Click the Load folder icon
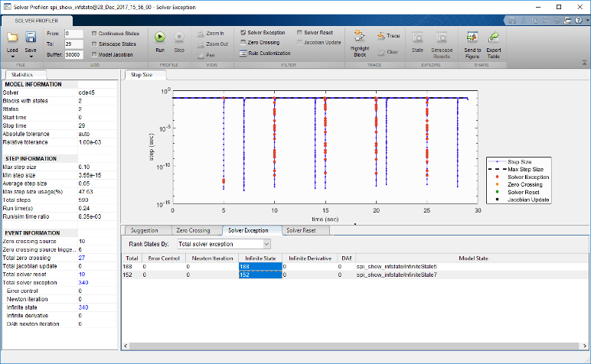Viewport: 591px width, 364px height. 12,37
